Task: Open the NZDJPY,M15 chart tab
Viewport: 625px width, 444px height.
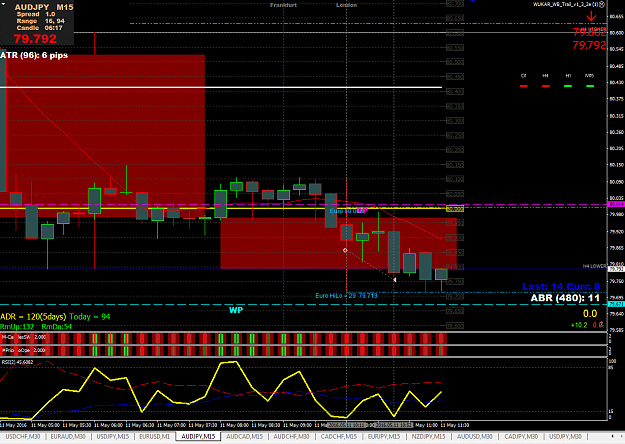Action: [x=428, y=436]
